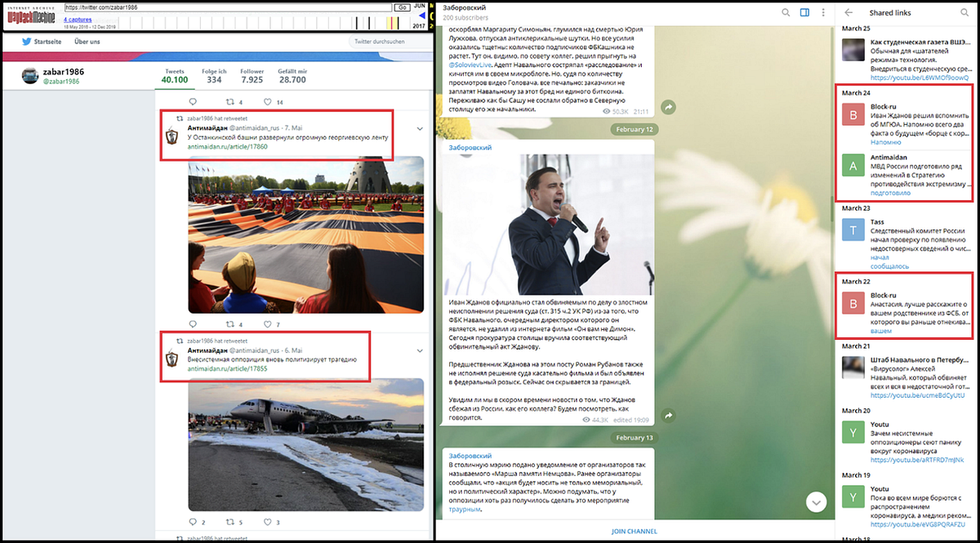The width and height of the screenshot is (980, 543).
Task: Open Antimaidan avatar on 6. Mai tweet
Action: [x=172, y=356]
